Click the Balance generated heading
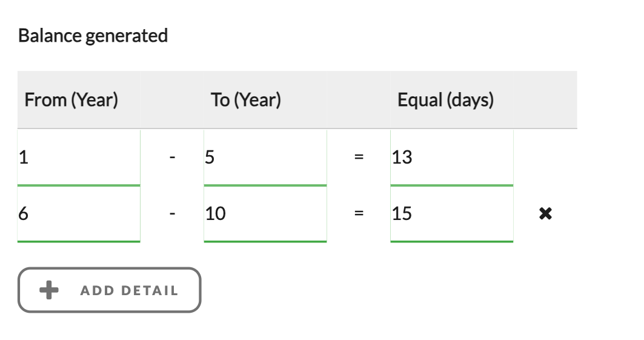 click(x=93, y=36)
